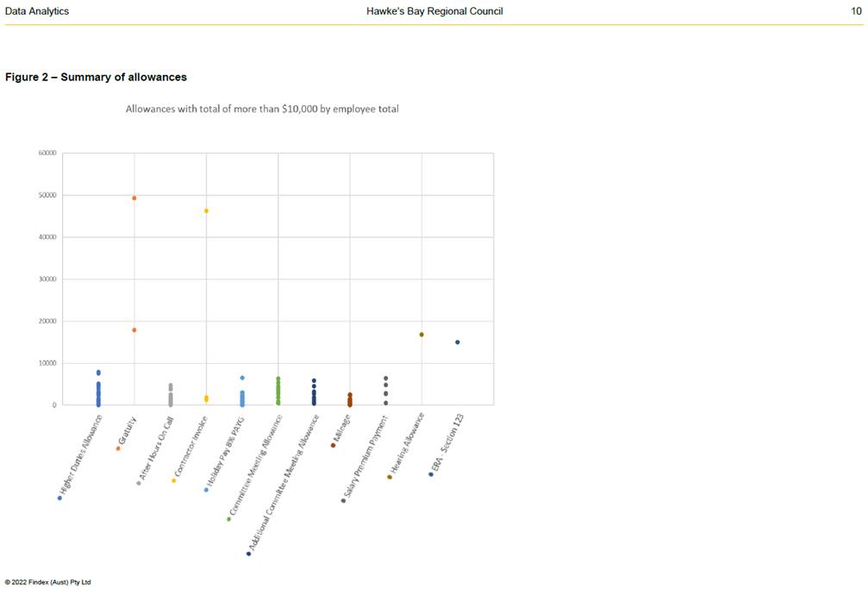
Task: Click the page number 10 in header
Action: tap(855, 11)
